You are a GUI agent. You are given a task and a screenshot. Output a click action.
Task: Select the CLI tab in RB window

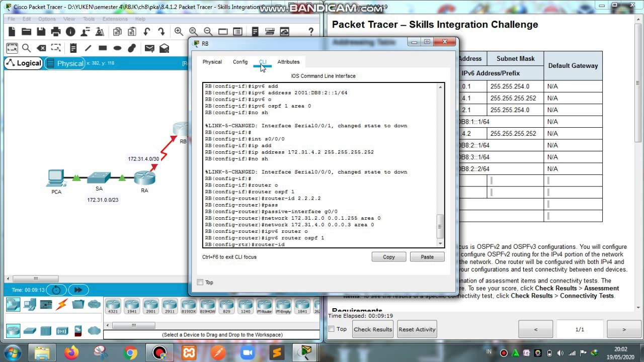click(263, 62)
